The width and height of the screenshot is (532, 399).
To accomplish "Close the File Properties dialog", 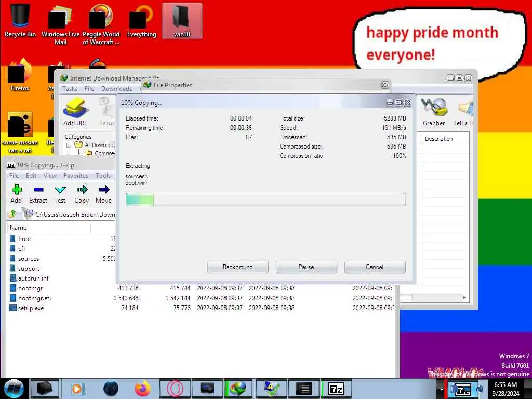I will pos(385,85).
